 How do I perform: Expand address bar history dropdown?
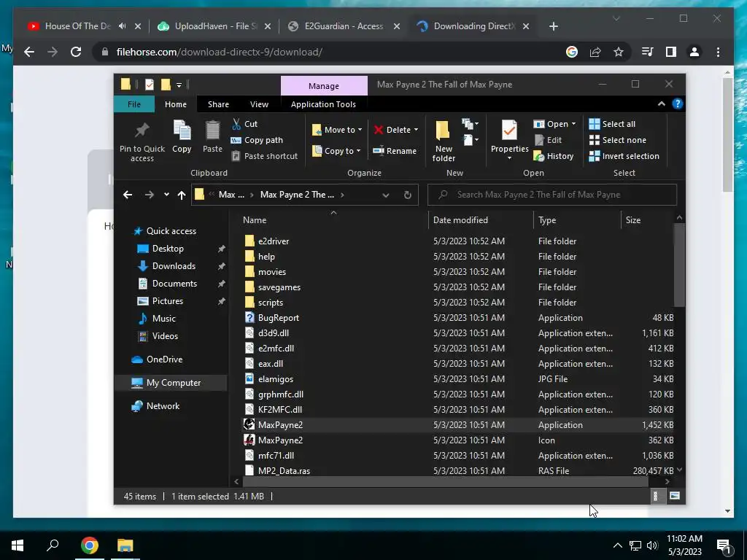pos(386,195)
